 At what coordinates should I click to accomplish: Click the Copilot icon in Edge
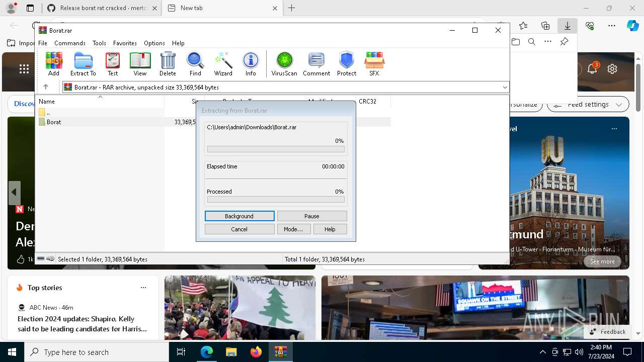pos(632,26)
